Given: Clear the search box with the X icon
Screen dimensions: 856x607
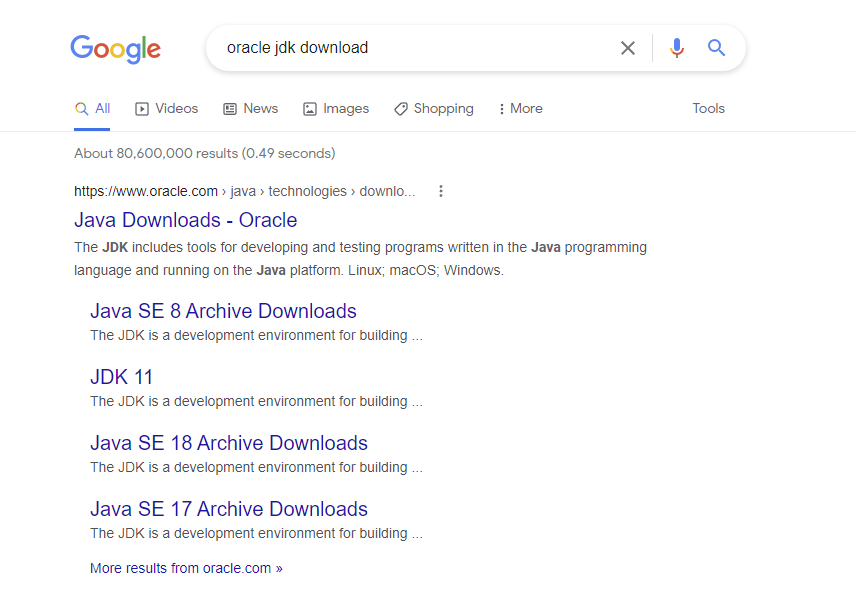Looking at the screenshot, I should 628,48.
